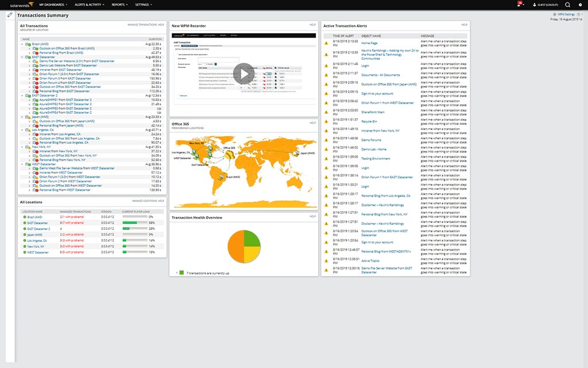588x368 pixels.
Task: Click the orange slice of the health pie chart
Action: pos(236,246)
